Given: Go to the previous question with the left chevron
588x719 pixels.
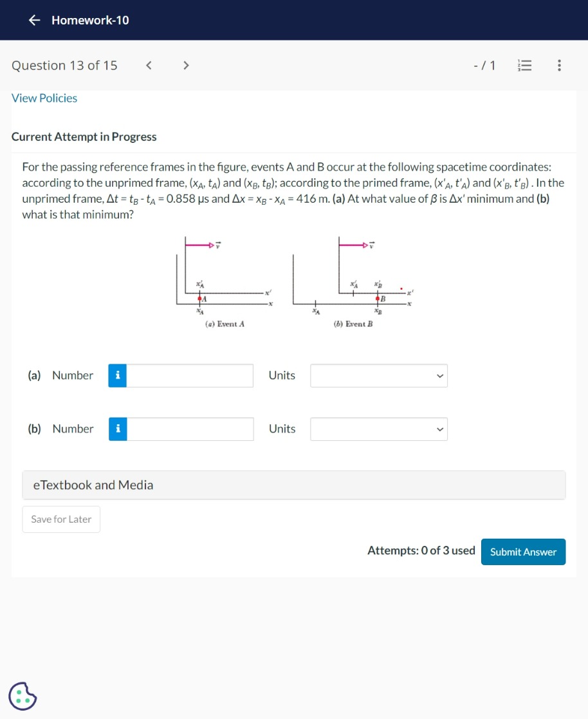Looking at the screenshot, I should [149, 65].
